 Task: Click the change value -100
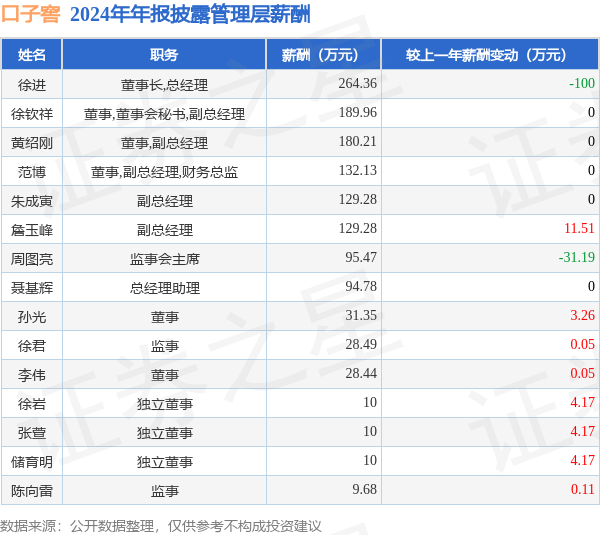[582, 83]
